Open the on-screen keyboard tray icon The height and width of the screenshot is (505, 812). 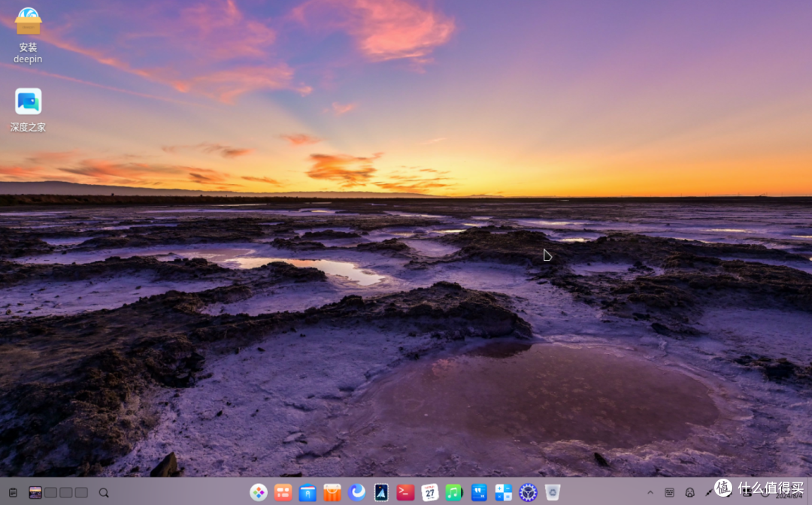[670, 492]
